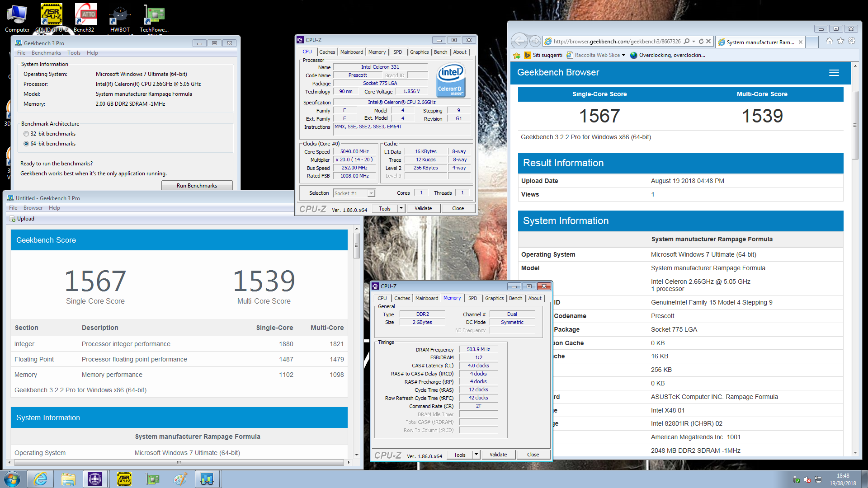Click Validate in the Memory CPU-Z window

(498, 455)
